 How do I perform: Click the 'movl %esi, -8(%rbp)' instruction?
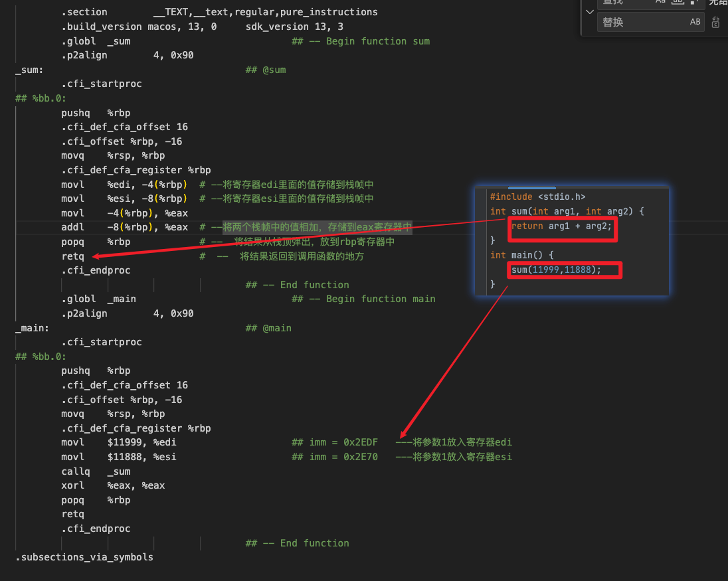[x=124, y=199]
